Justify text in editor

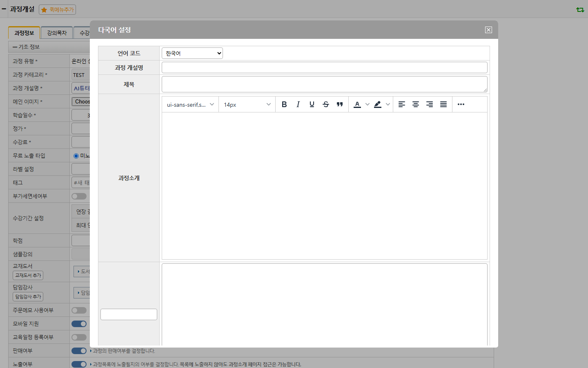(443, 104)
